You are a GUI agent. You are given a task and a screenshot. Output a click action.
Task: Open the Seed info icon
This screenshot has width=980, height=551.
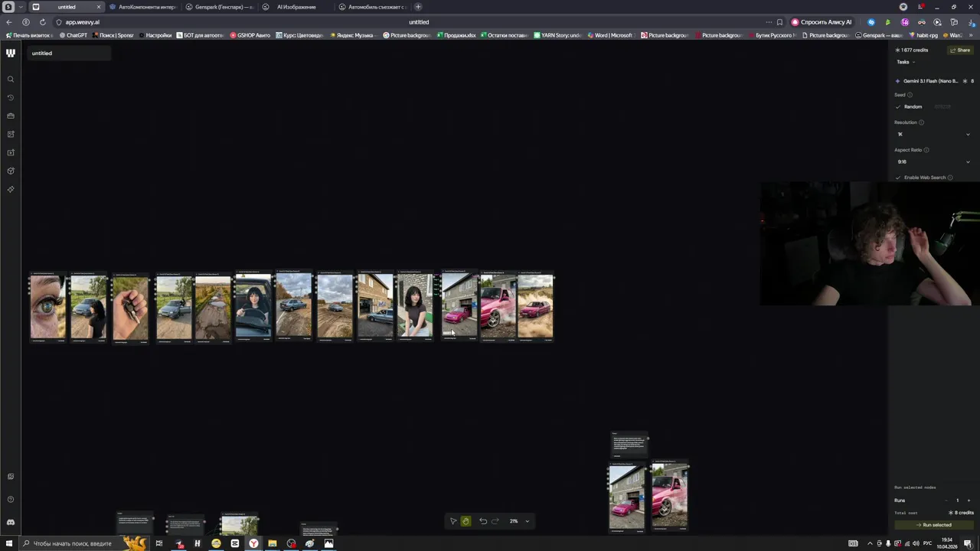910,95
